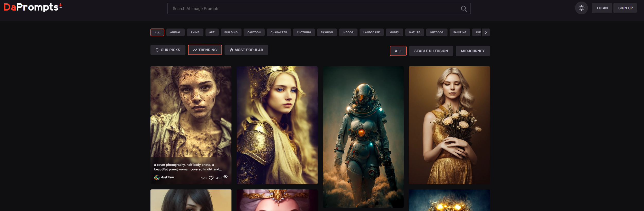Viewport: 644px width, 211px height.
Task: Open the LOGIN button
Action: pyautogui.click(x=602, y=8)
